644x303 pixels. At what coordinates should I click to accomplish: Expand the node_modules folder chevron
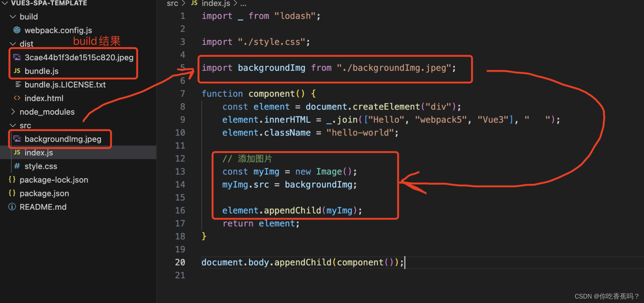[13, 112]
